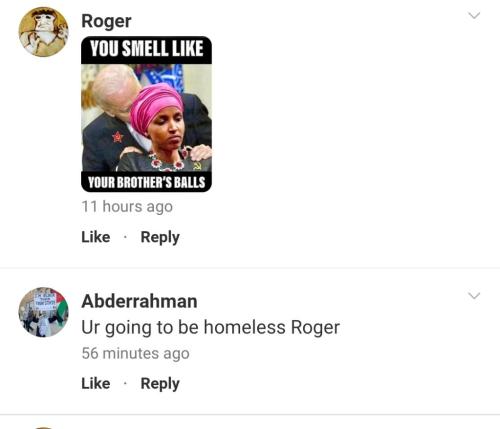
Task: Reply to Roger's meme comment
Action: tap(160, 237)
